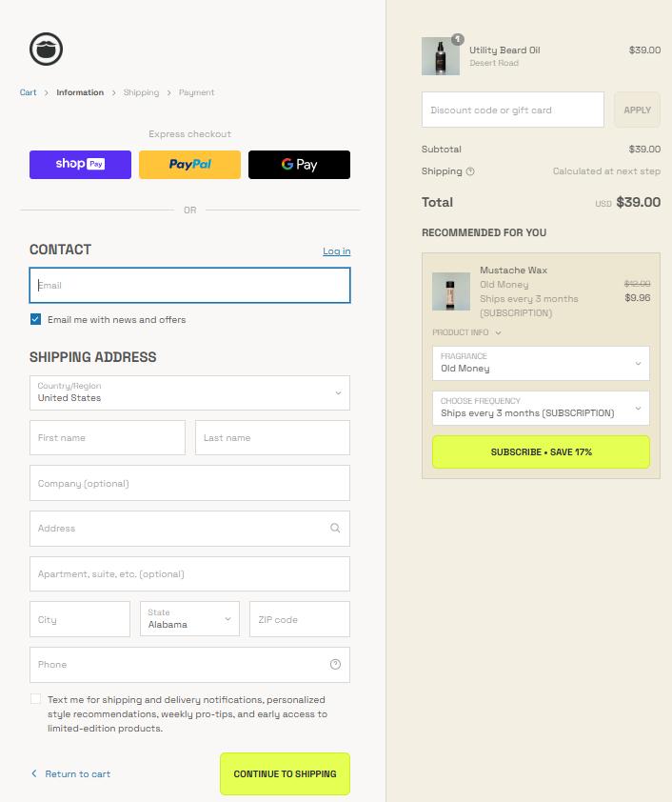672x802 pixels.
Task: Select the Shipping breadcrumb step
Action: coord(141,92)
